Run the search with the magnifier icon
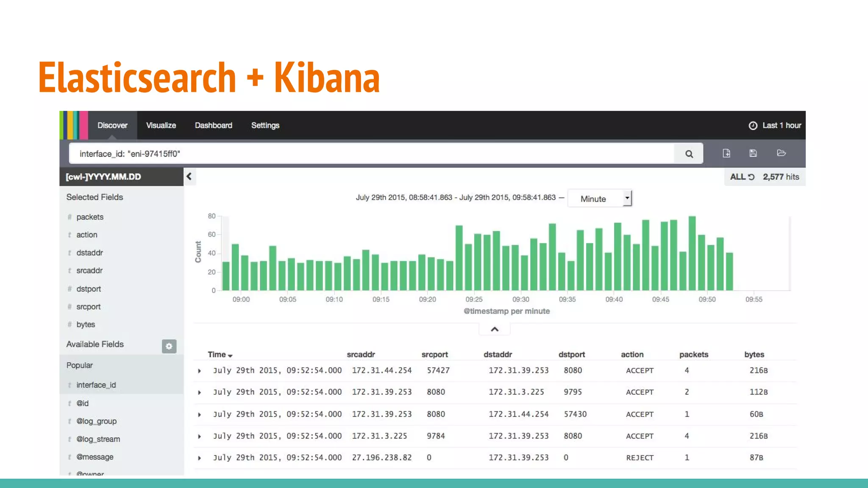Image resolution: width=868 pixels, height=488 pixels. [689, 154]
